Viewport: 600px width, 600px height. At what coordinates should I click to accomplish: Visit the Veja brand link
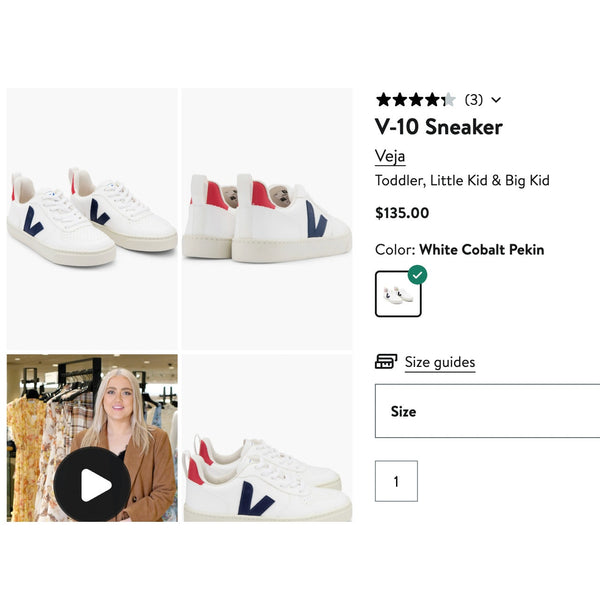[x=390, y=156]
